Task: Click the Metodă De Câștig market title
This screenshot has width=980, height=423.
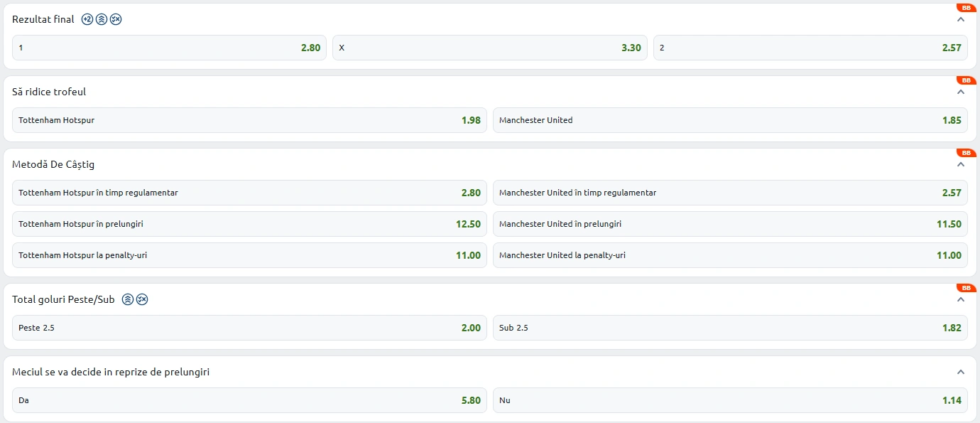Action: pos(53,164)
